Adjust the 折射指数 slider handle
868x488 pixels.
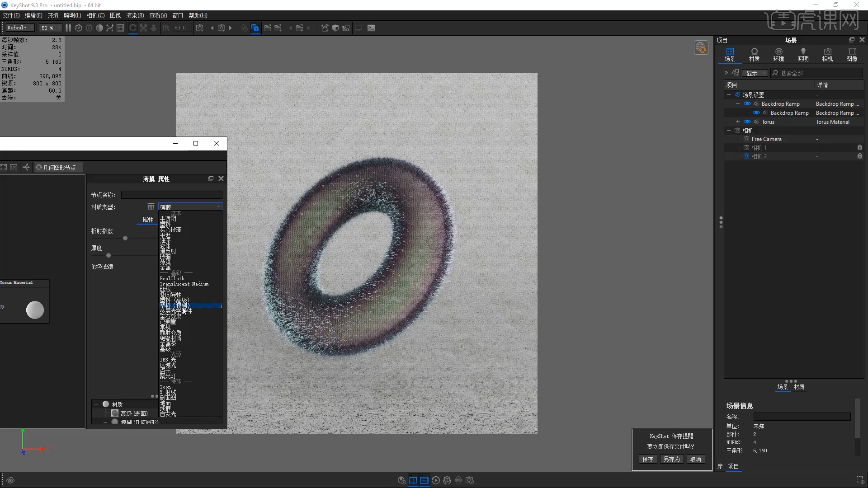[x=125, y=238]
